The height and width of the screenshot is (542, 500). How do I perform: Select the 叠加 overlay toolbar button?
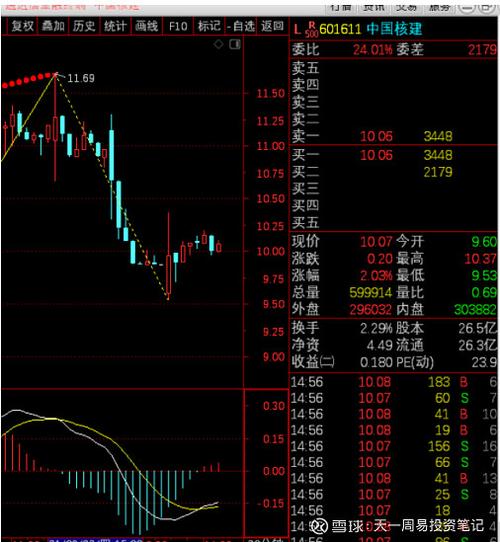[53, 26]
